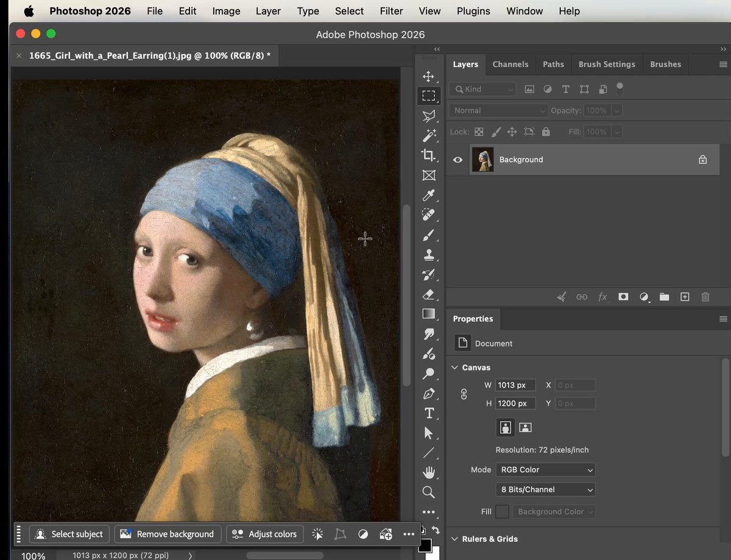731x560 pixels.
Task: Select the Adjustment Brush tool
Action: pyautogui.click(x=429, y=353)
